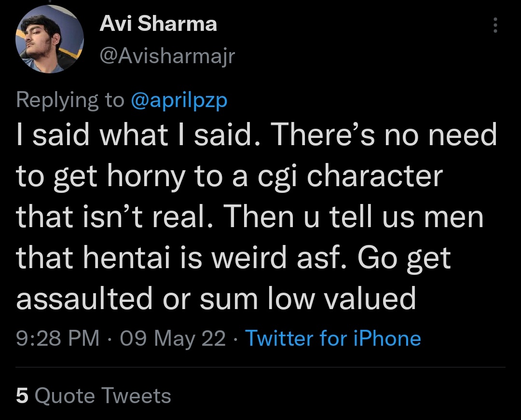Image resolution: width=521 pixels, height=420 pixels.
Task: Click the 09 May 22 date
Action: click(x=173, y=339)
